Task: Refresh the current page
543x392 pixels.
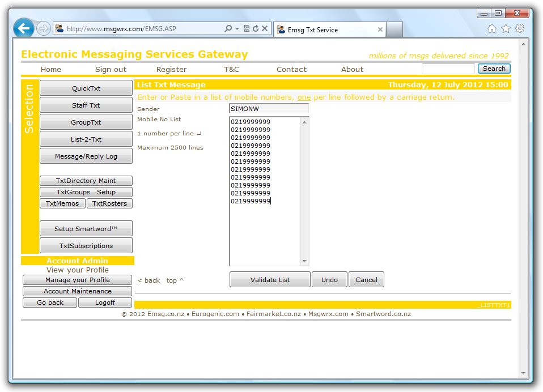Action: click(255, 28)
